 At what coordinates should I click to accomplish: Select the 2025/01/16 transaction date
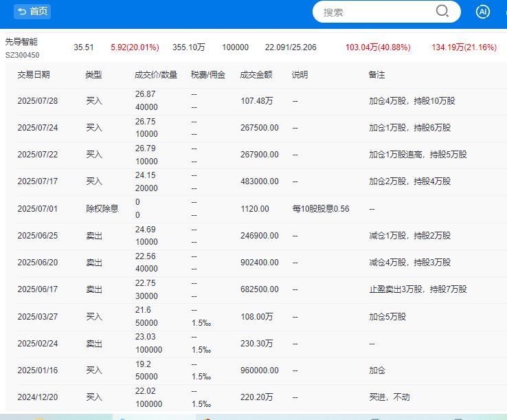[38, 371]
